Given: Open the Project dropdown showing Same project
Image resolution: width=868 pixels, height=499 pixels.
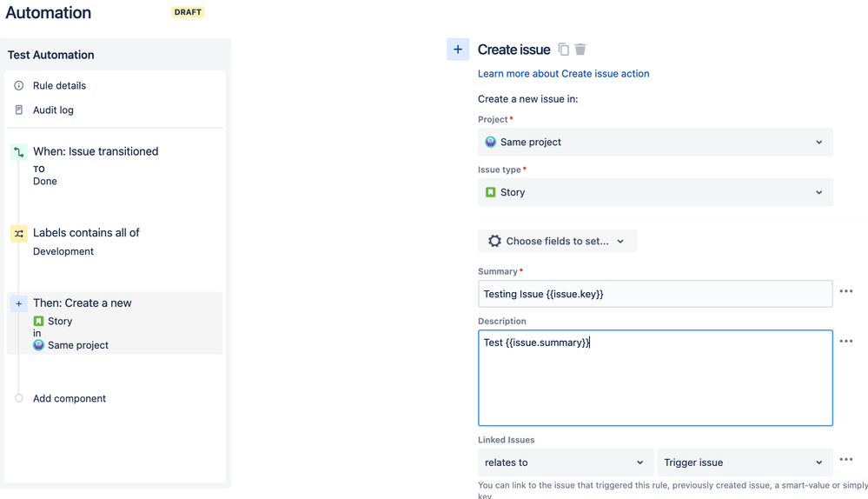Looking at the screenshot, I should pyautogui.click(x=655, y=142).
